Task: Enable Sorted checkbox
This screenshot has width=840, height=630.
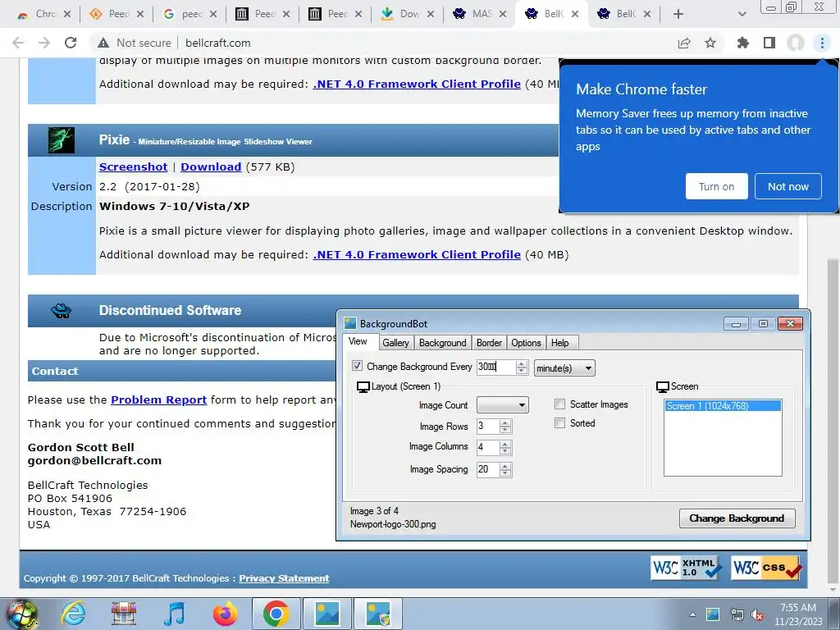Action: point(559,422)
